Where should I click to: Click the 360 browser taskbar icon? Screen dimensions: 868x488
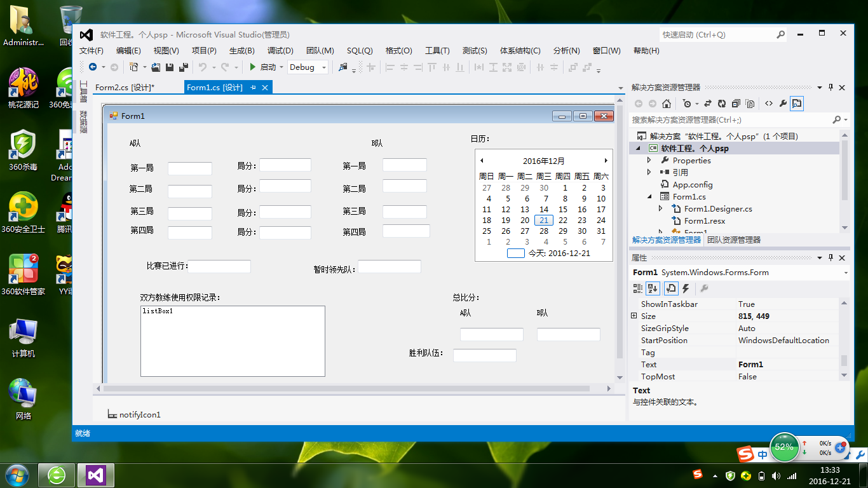coord(57,475)
